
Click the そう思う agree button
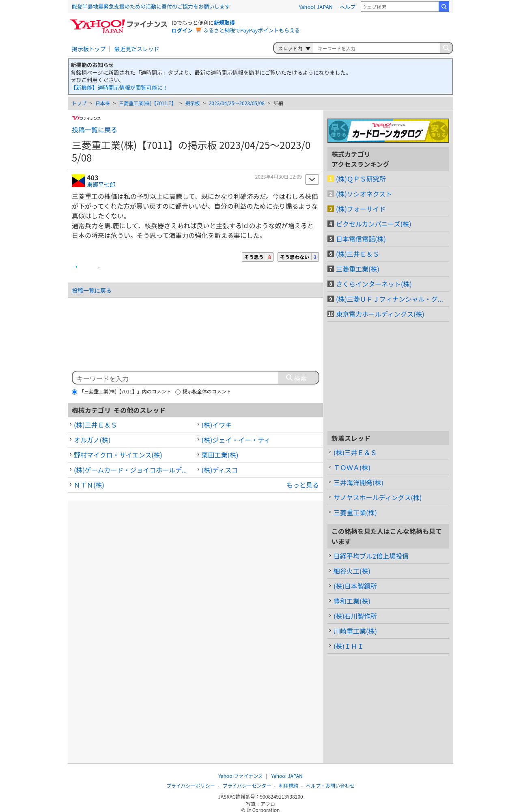tap(258, 257)
